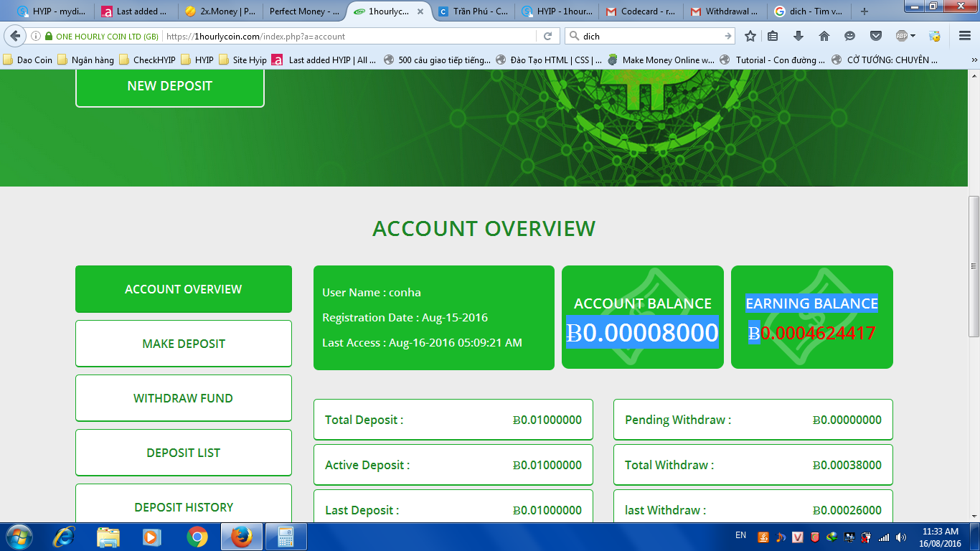The height and width of the screenshot is (551, 980).
Task: Open the Dao Coin bookmark folder
Action: 28,60
